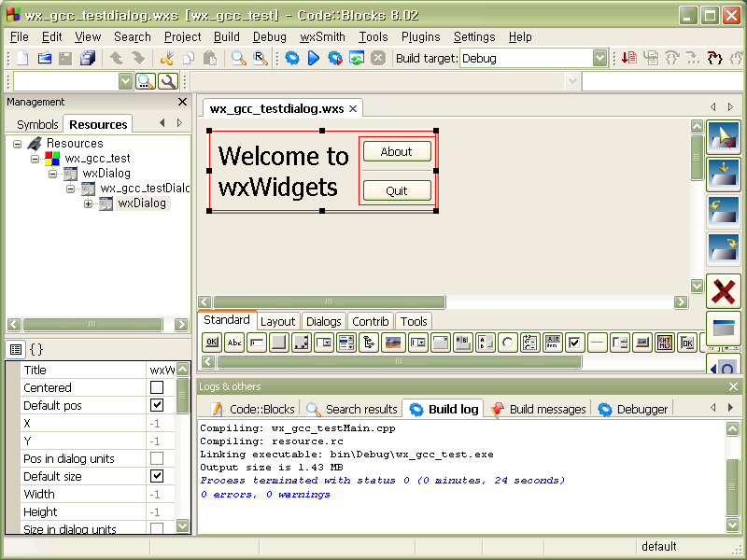Collapse the wx_gcc_testDialog node
Viewport: 747px width, 560px height.
pyautogui.click(x=71, y=189)
